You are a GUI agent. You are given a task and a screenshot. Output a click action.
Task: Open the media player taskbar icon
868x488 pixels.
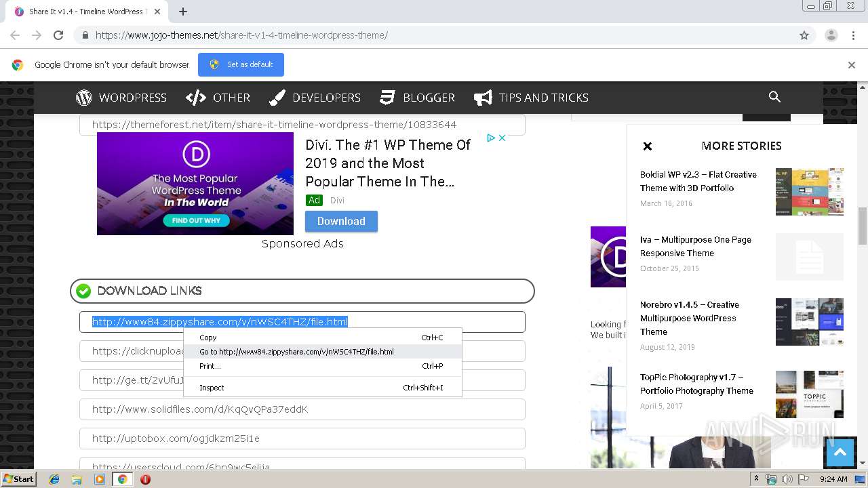[x=100, y=479]
